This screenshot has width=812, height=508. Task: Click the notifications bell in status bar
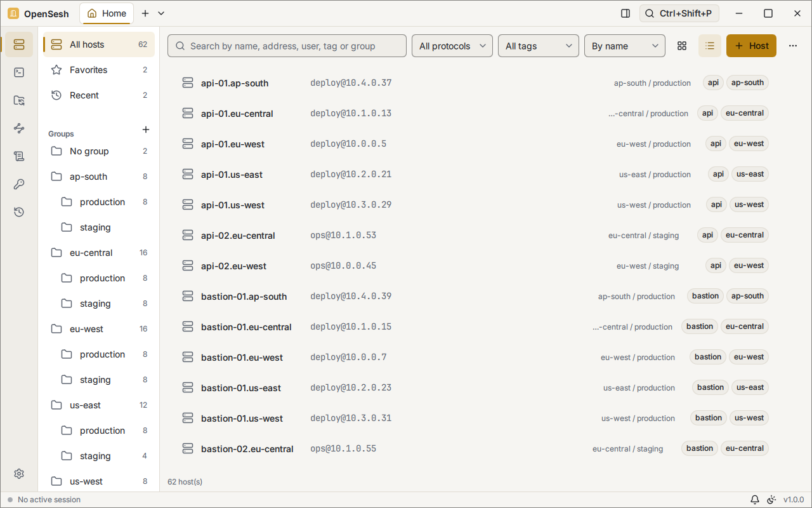pyautogui.click(x=755, y=500)
